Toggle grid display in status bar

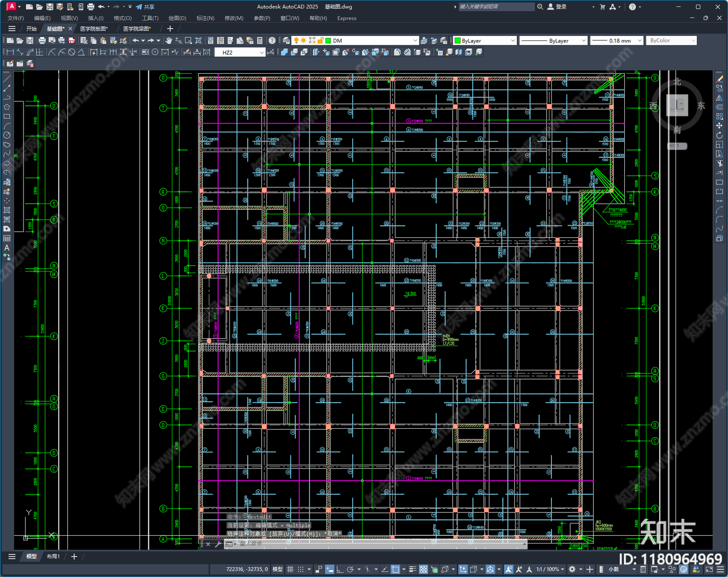[x=290, y=569]
